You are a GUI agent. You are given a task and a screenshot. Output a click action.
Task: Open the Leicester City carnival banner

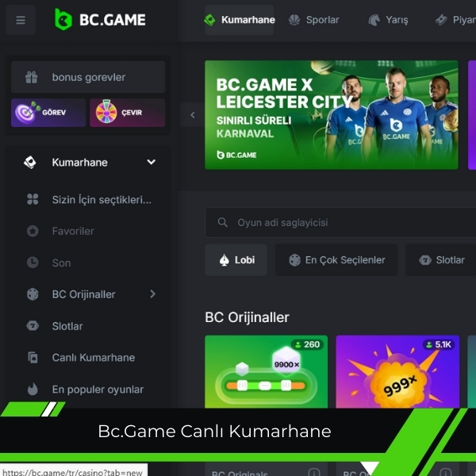(332, 115)
